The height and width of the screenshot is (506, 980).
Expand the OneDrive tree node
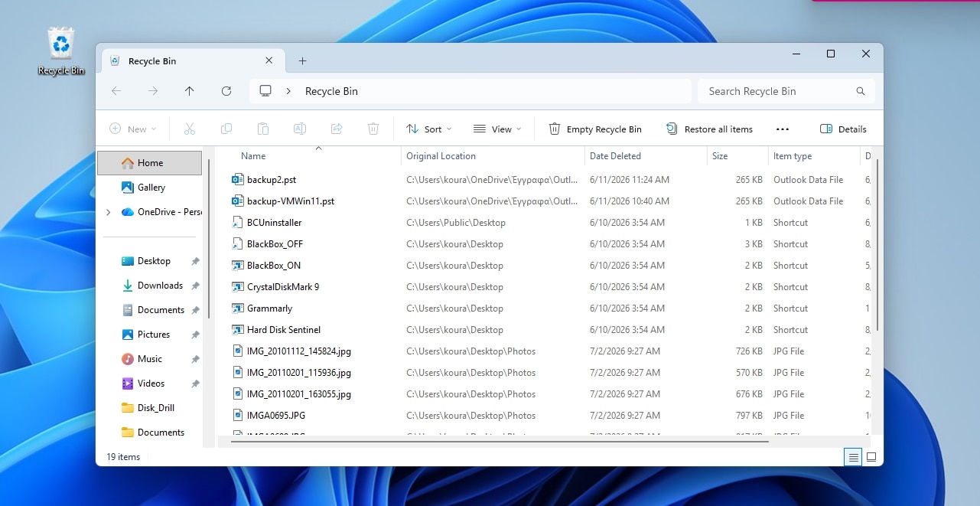(108, 212)
